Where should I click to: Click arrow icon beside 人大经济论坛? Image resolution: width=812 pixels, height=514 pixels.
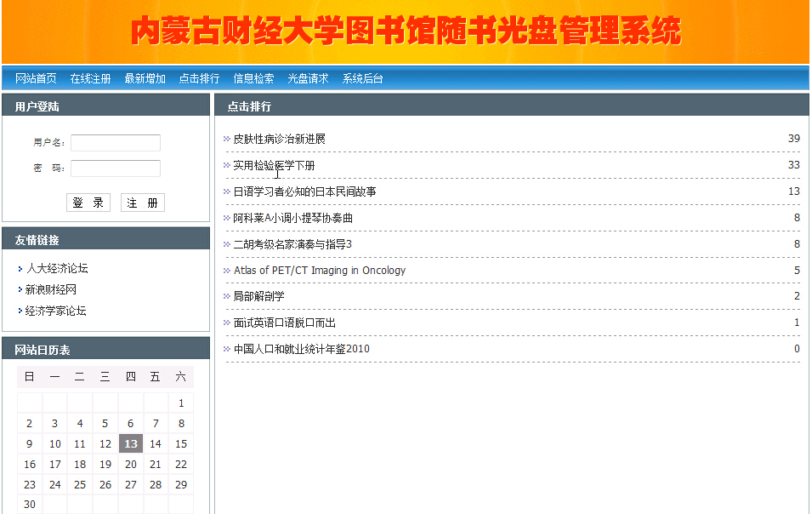coord(20,268)
